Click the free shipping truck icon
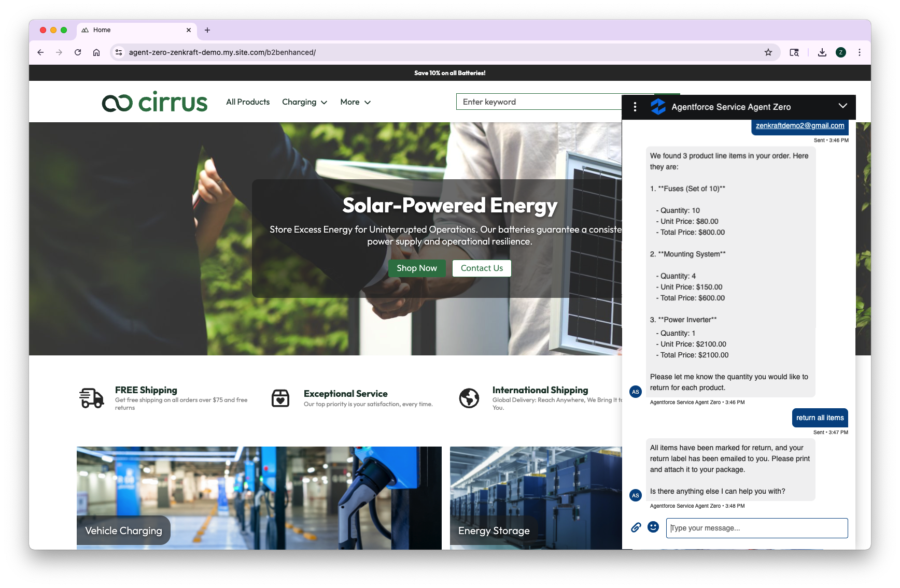The width and height of the screenshot is (900, 588). click(91, 398)
